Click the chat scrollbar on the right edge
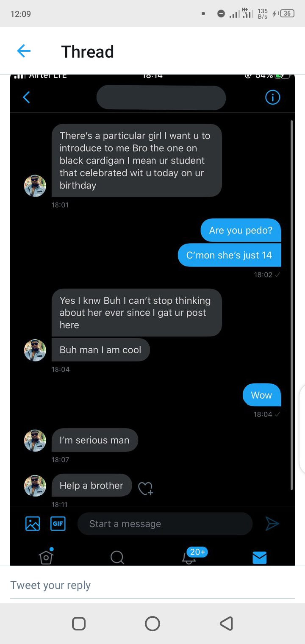The width and height of the screenshot is (305, 644). pyautogui.click(x=291, y=305)
